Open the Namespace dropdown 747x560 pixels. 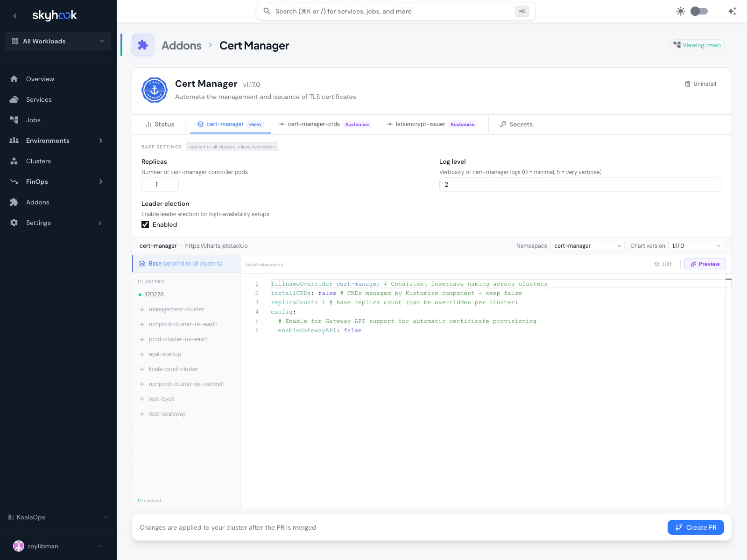587,245
